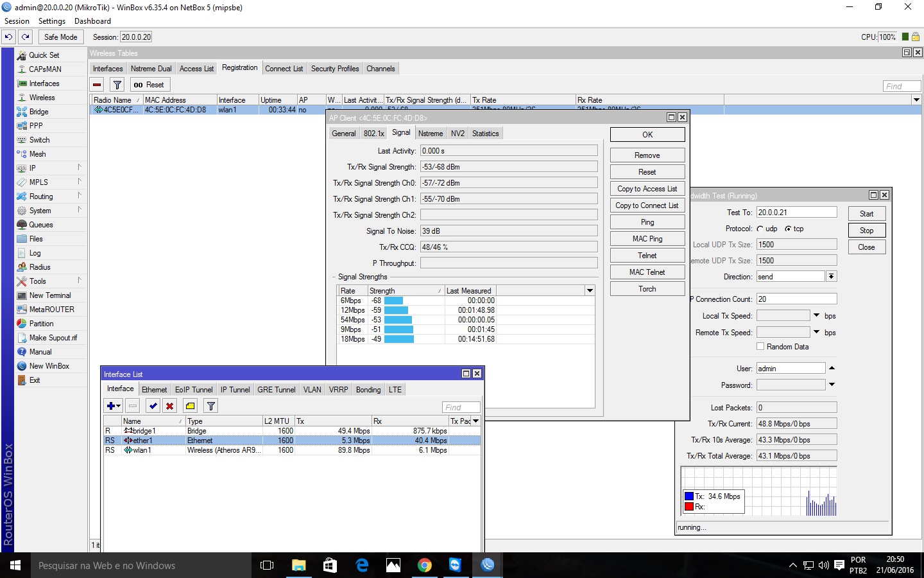Click the redo arrow icon in toolbar
The image size is (924, 578).
click(x=26, y=37)
